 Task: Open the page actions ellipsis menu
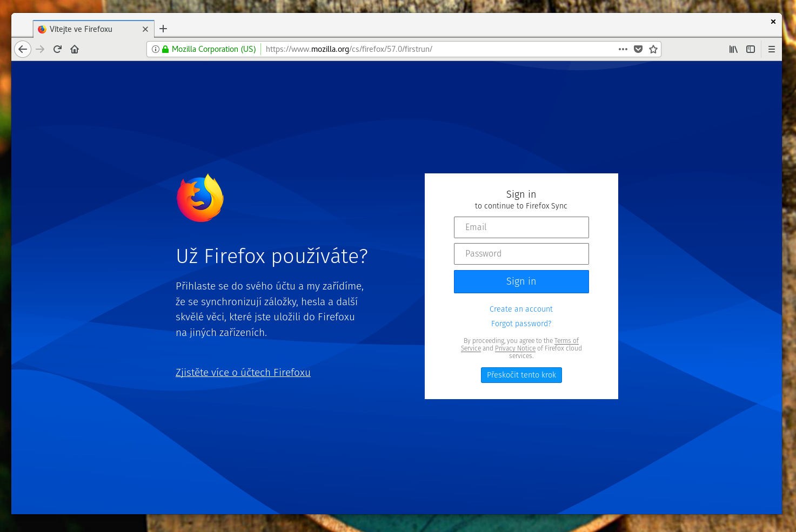623,49
